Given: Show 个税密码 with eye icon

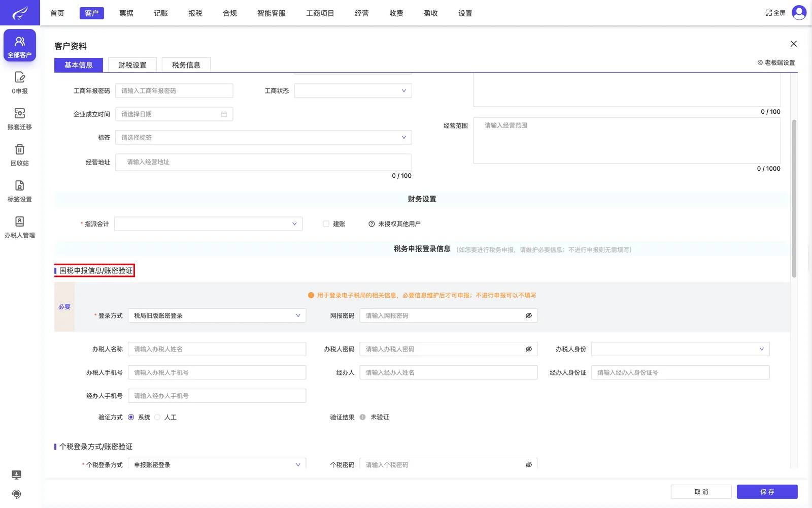Looking at the screenshot, I should tap(528, 465).
